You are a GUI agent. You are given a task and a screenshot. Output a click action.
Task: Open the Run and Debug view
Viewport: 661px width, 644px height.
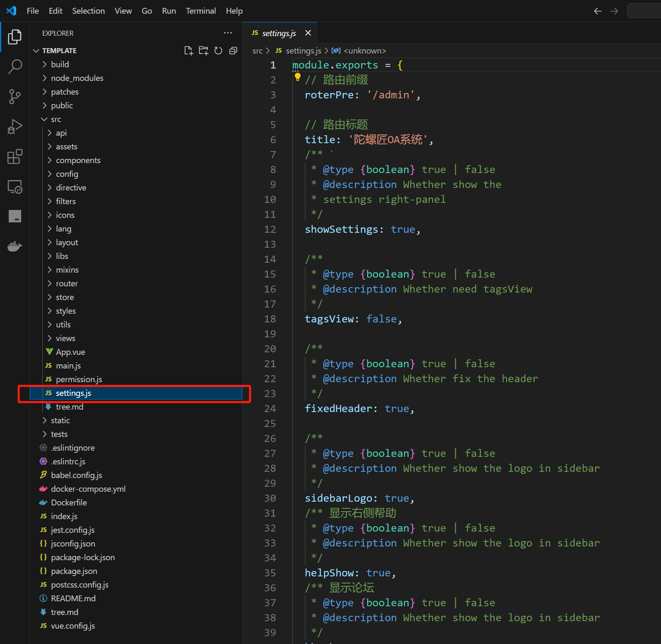click(15, 127)
